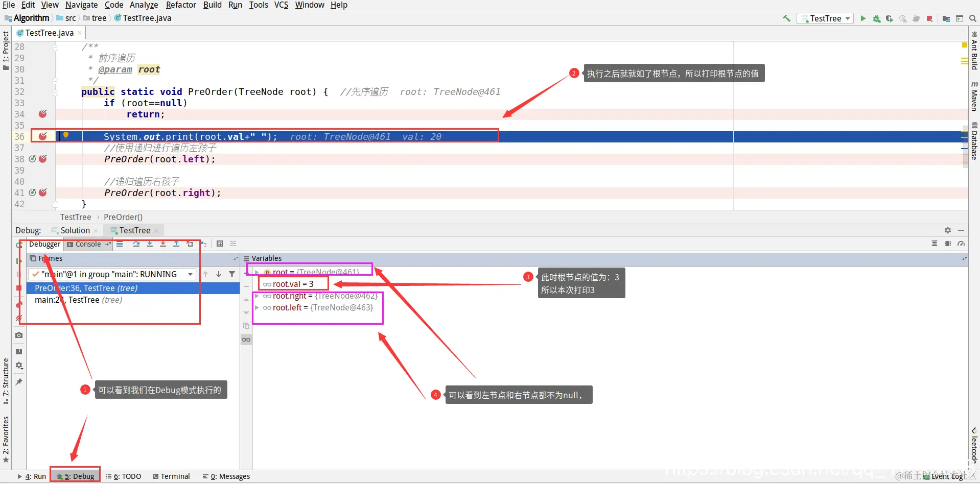Open Project Structure icon in top toolbar

point(946,18)
